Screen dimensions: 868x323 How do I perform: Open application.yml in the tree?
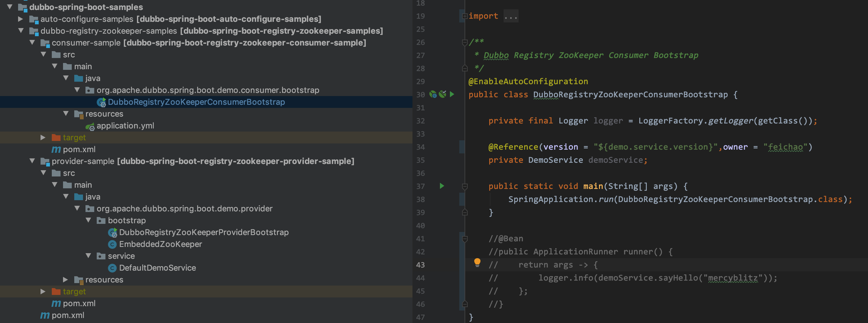(x=125, y=126)
